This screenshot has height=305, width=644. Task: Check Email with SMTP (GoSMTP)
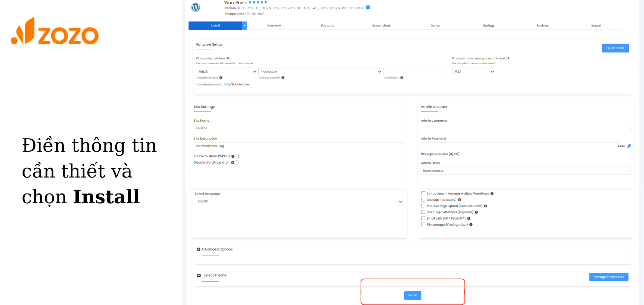tap(423, 218)
